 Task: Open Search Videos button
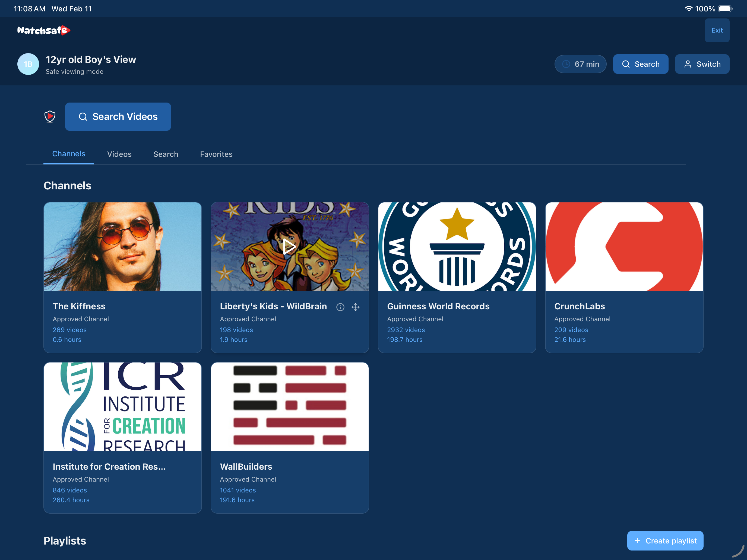[118, 116]
